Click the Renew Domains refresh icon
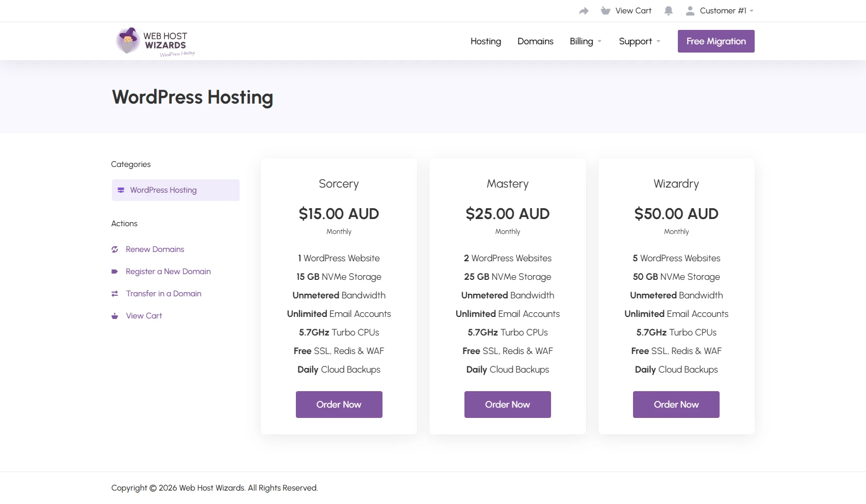Screen dimensions: 866x504 114,249
